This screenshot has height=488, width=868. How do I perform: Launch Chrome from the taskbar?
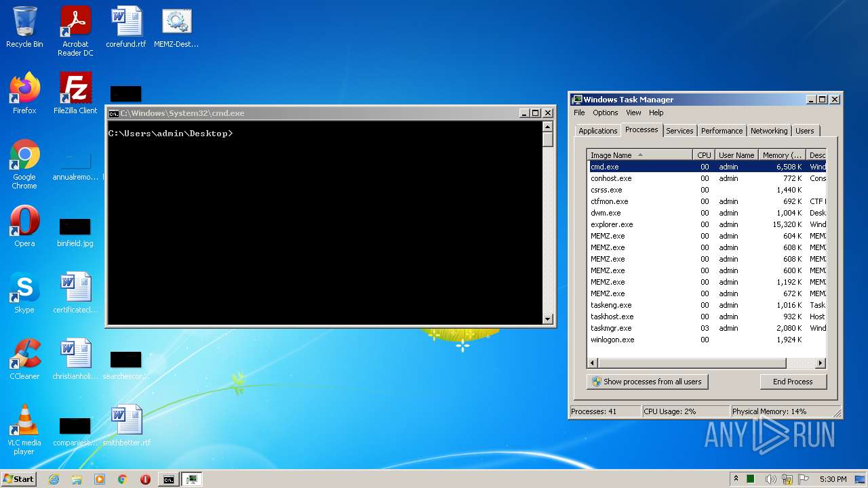click(123, 479)
